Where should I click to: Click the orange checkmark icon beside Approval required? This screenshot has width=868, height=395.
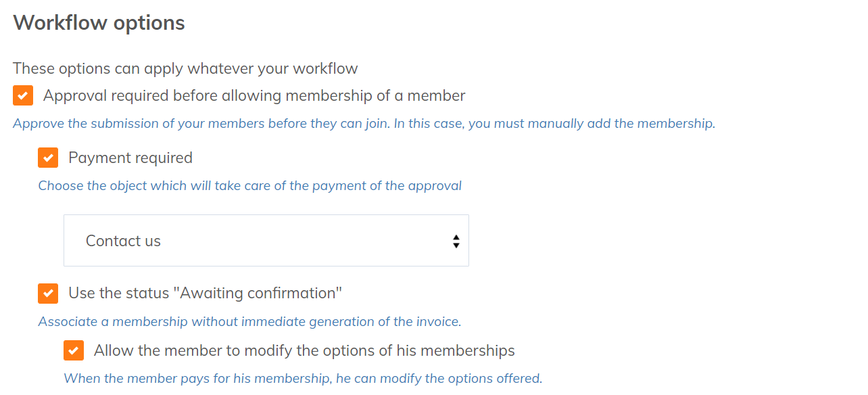[23, 95]
